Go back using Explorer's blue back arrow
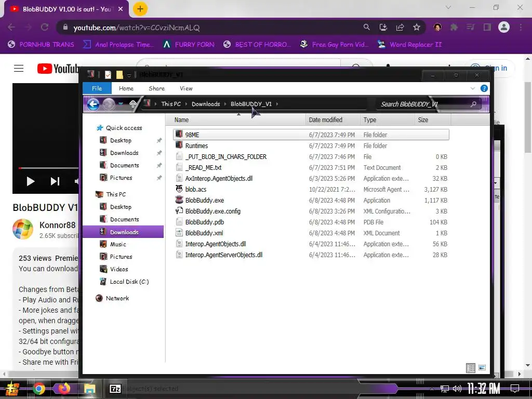Image resolution: width=532 pixels, height=399 pixels. coord(93,104)
